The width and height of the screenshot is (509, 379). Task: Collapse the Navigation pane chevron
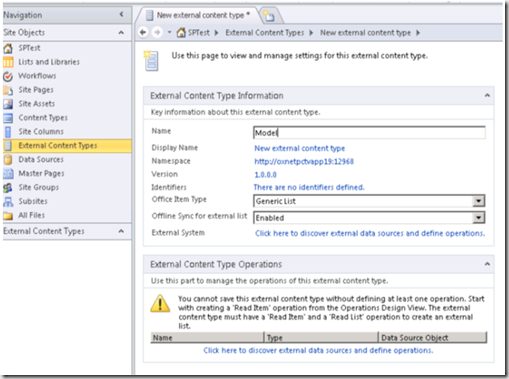click(121, 14)
